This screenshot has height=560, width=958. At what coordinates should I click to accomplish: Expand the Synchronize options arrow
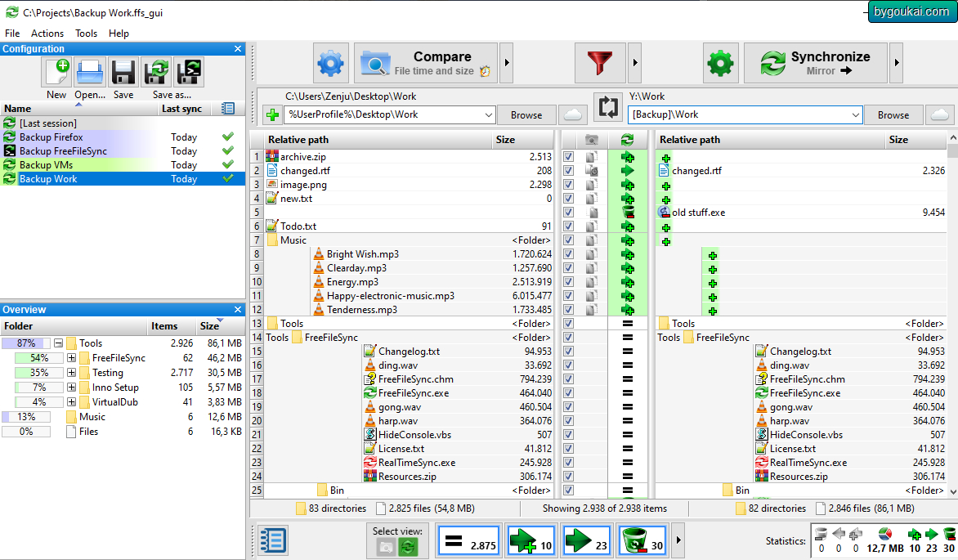click(897, 62)
